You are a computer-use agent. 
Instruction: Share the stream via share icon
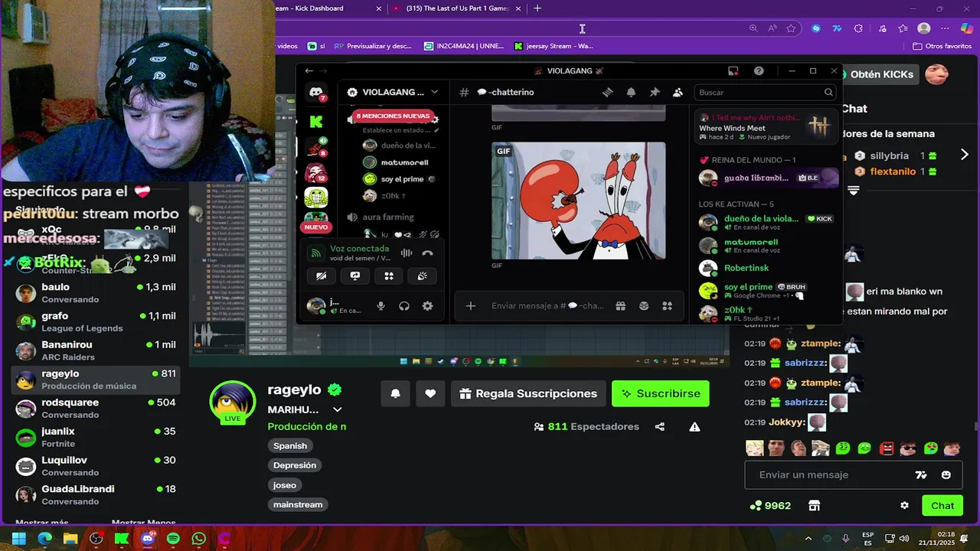(x=660, y=427)
